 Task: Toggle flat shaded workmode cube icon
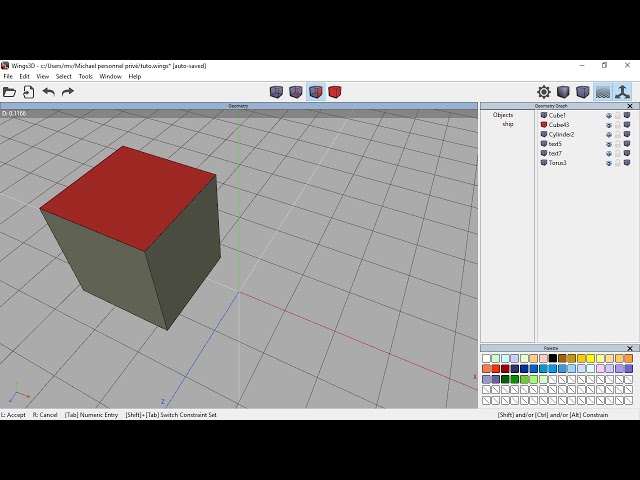pos(563,92)
